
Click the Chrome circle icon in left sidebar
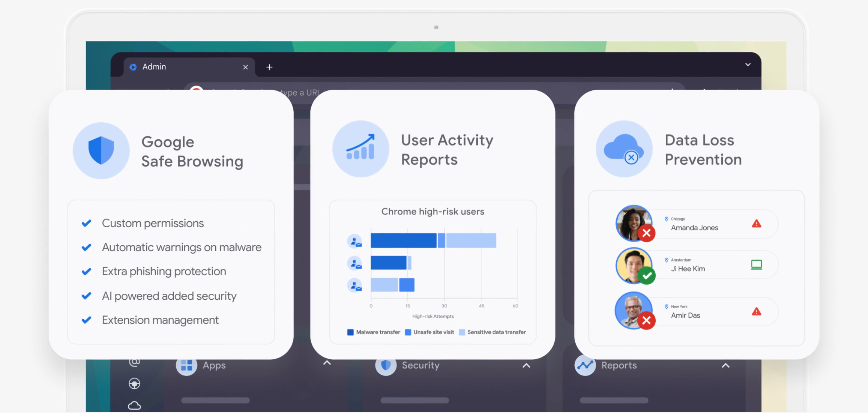click(134, 384)
